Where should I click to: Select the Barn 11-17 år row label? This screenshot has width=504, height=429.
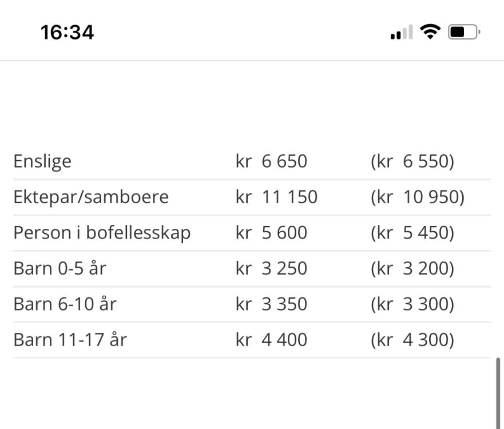point(70,339)
